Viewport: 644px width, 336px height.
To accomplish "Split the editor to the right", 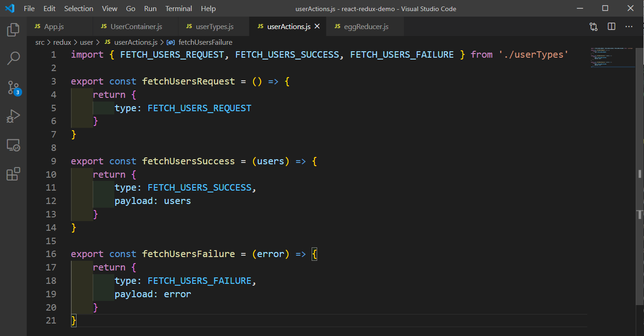I will [x=611, y=27].
